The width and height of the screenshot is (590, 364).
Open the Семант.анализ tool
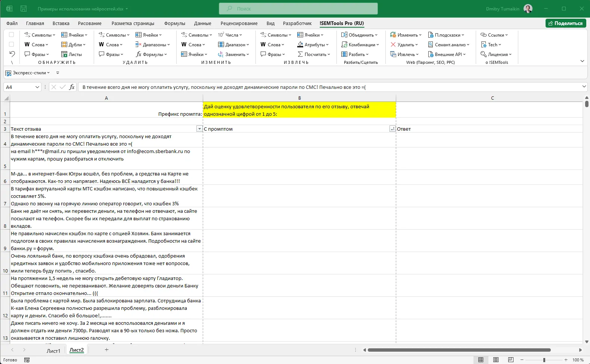tap(448, 44)
